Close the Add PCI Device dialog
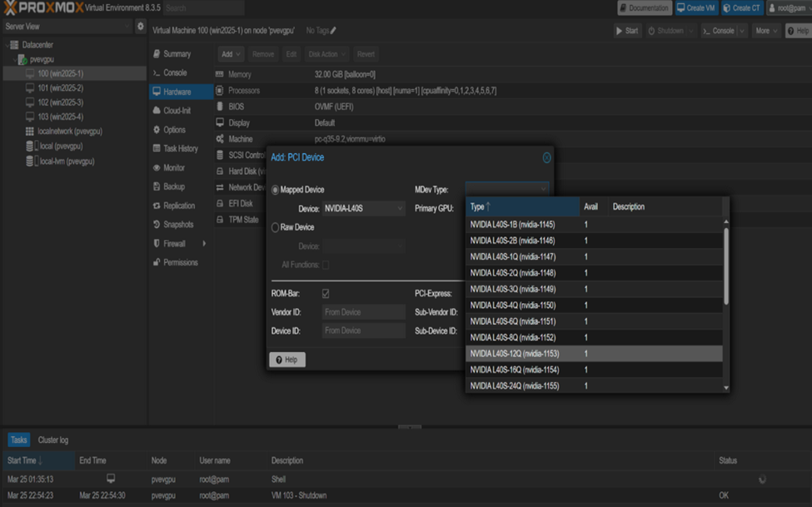Screen dimensions: 812x507 [x=546, y=157]
